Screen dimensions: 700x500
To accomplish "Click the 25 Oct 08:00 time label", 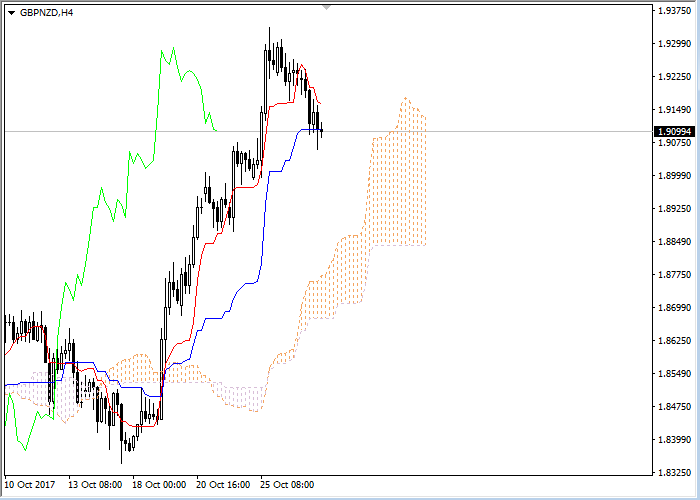I will click(288, 485).
